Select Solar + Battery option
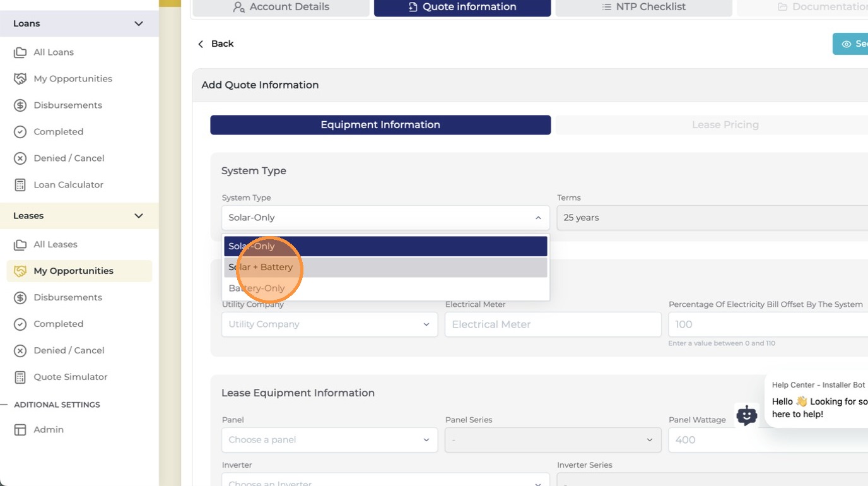Image resolution: width=868 pixels, height=486 pixels. point(385,267)
